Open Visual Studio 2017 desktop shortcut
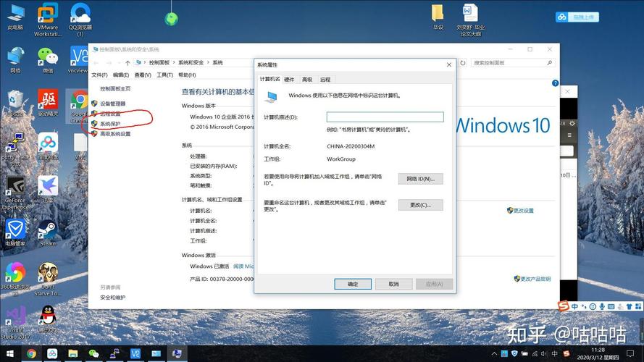The image size is (644, 362). [15, 323]
